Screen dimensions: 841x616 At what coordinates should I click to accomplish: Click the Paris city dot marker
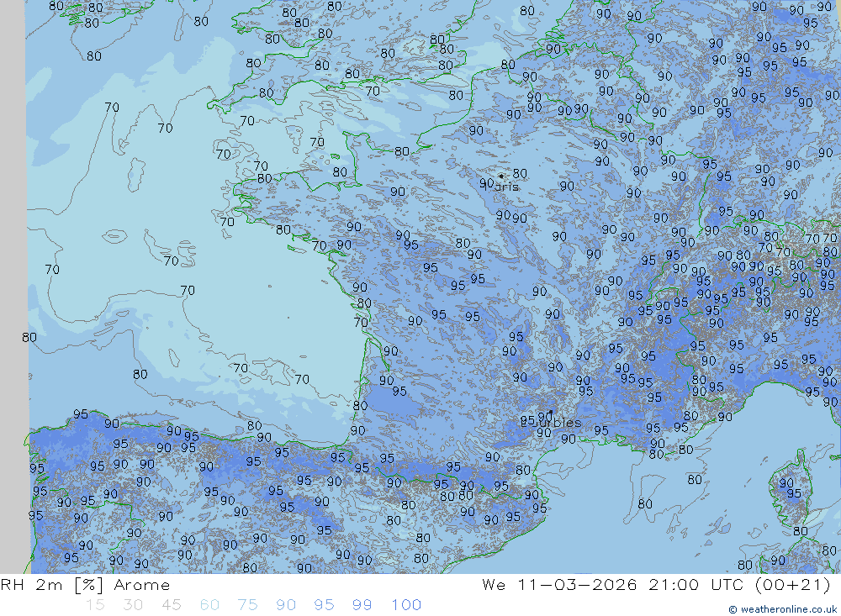coord(501,176)
